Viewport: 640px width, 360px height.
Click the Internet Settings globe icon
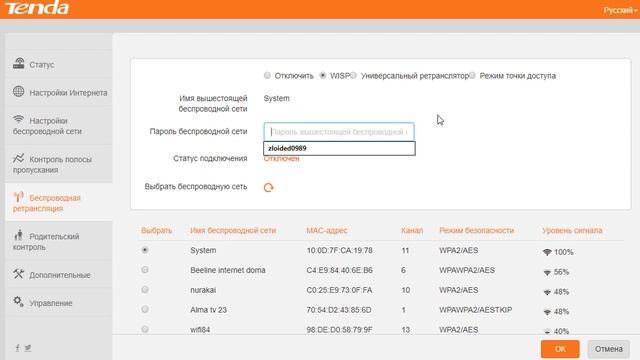[x=18, y=91]
